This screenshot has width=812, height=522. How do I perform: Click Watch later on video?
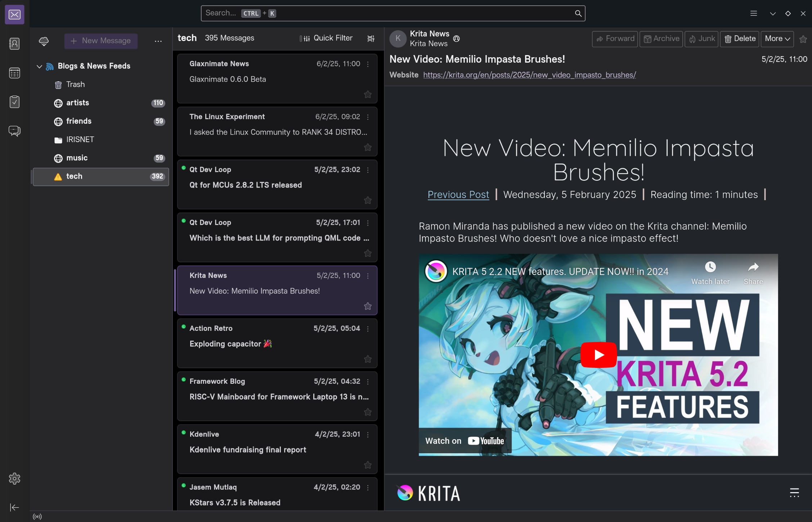[x=710, y=273]
